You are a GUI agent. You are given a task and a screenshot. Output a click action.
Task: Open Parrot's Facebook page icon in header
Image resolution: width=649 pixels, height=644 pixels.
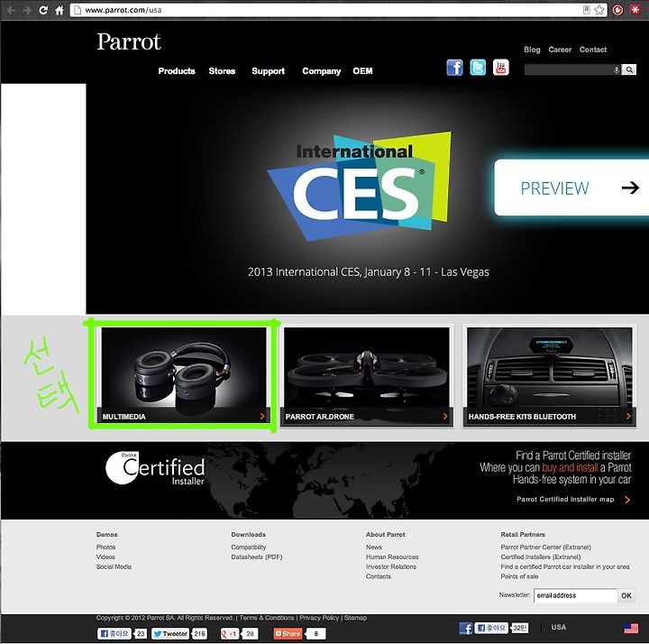(x=454, y=68)
